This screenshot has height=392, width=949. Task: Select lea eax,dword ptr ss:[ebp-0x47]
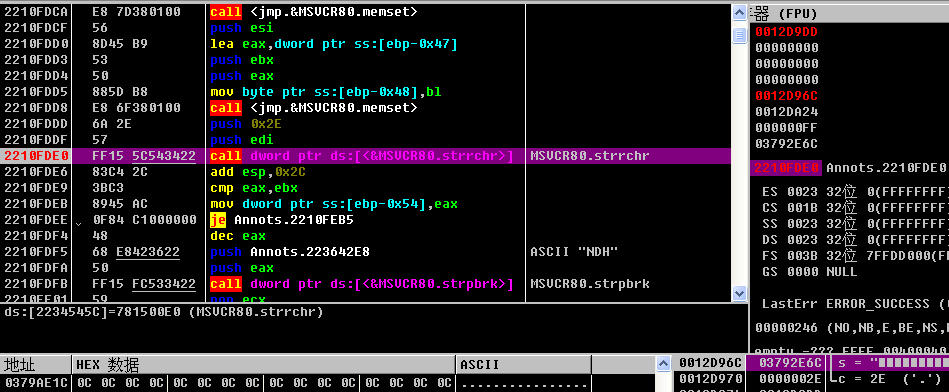333,44
